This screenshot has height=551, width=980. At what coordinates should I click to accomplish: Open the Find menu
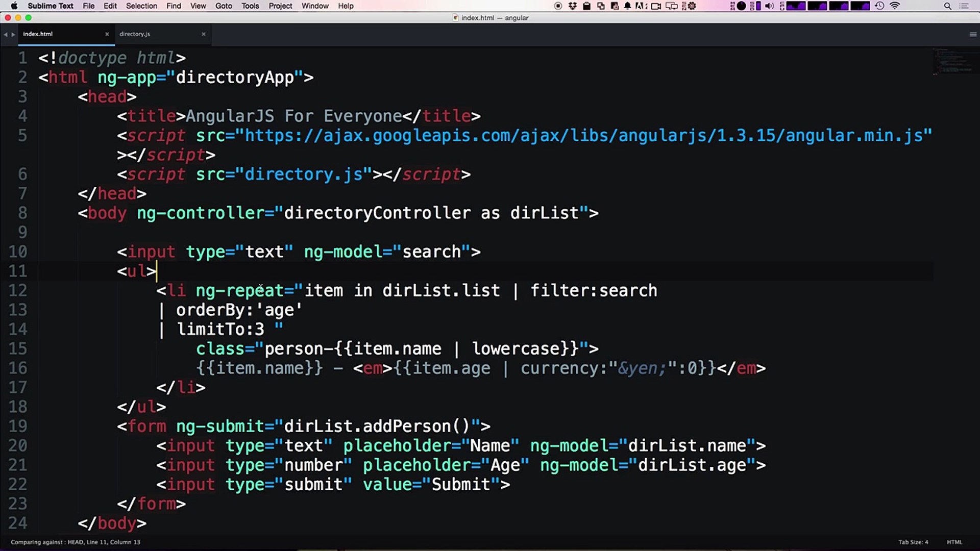(174, 6)
